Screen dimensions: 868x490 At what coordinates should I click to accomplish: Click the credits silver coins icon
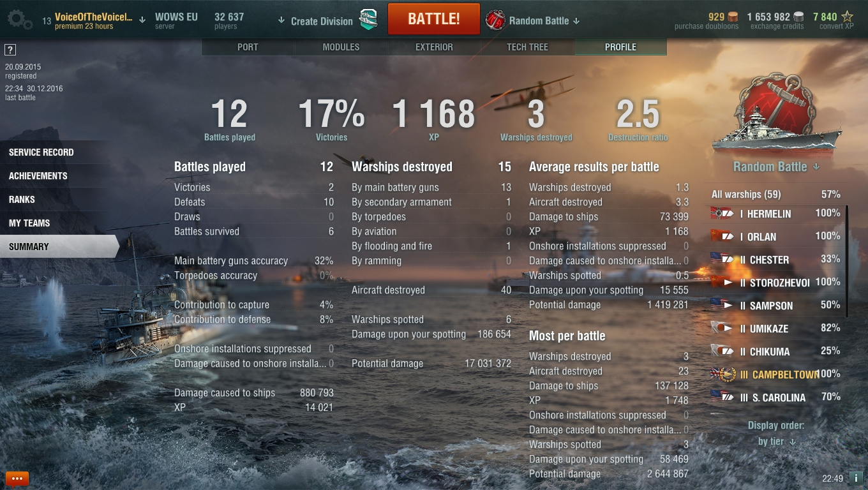coord(800,17)
